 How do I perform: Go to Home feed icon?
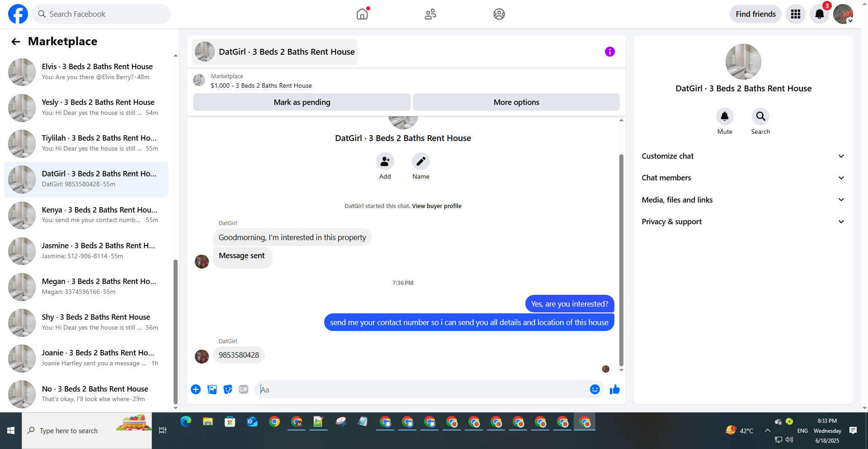(363, 14)
